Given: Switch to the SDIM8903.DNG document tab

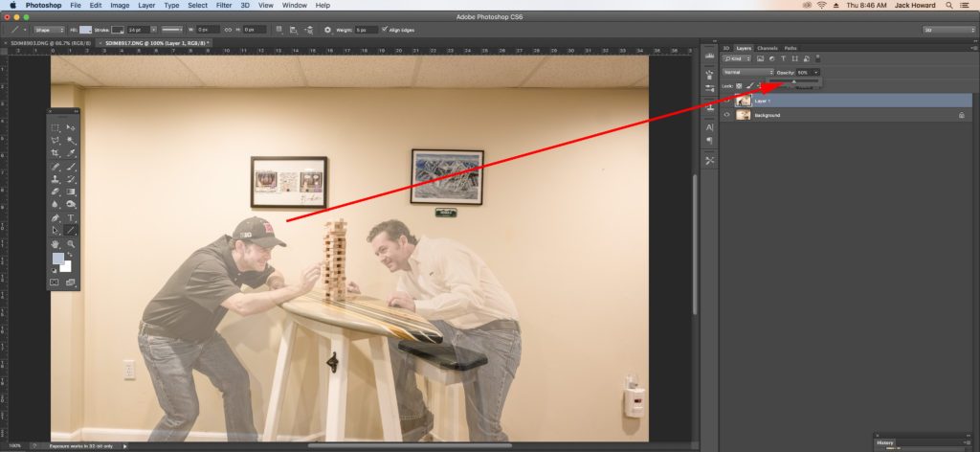Looking at the screenshot, I should [x=45, y=43].
